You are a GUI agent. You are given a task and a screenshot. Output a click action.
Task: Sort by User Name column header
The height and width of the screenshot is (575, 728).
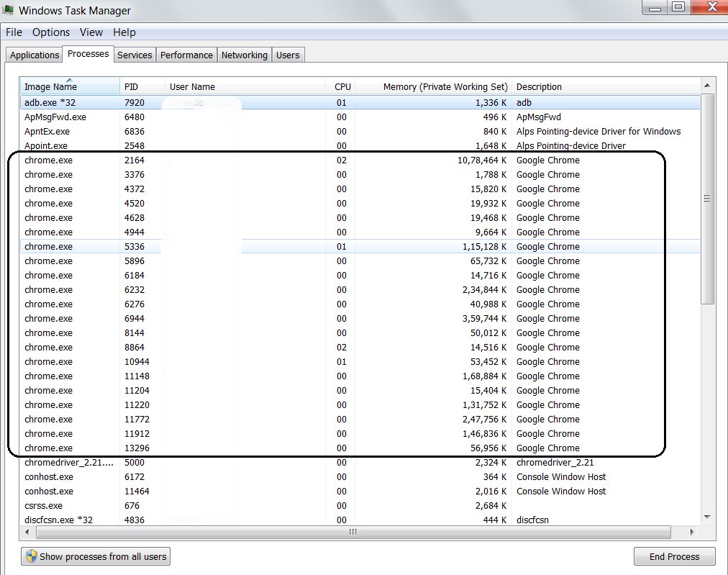click(245, 87)
